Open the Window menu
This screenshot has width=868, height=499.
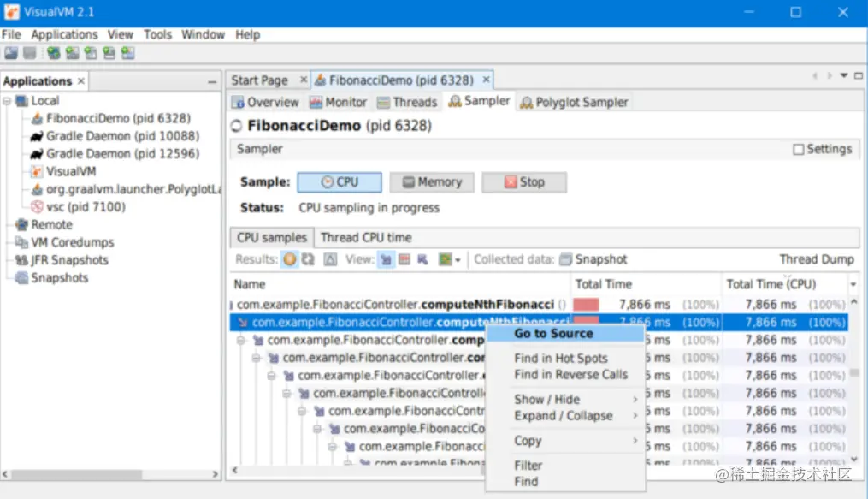point(204,34)
